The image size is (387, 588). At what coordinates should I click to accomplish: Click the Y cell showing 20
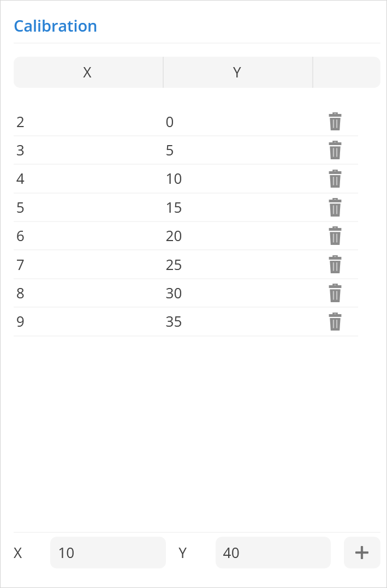[174, 236]
